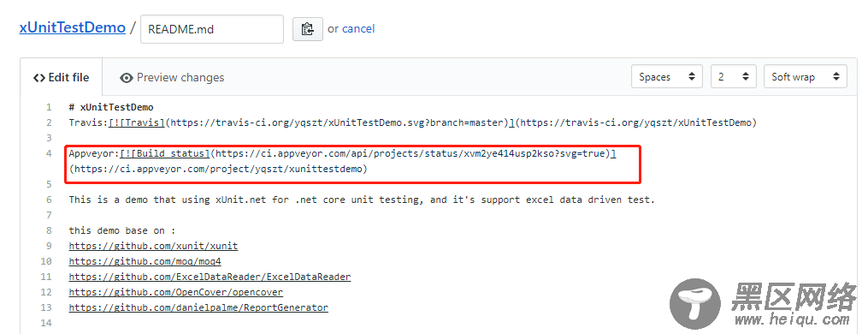This screenshot has width=868, height=334.
Task: Click line number 1 in the gutter
Action: click(x=49, y=107)
